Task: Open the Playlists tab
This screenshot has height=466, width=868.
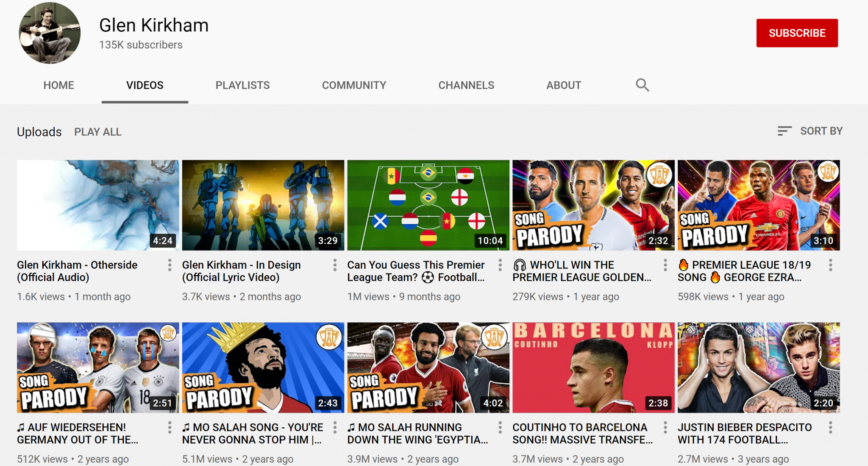Action: pyautogui.click(x=242, y=85)
